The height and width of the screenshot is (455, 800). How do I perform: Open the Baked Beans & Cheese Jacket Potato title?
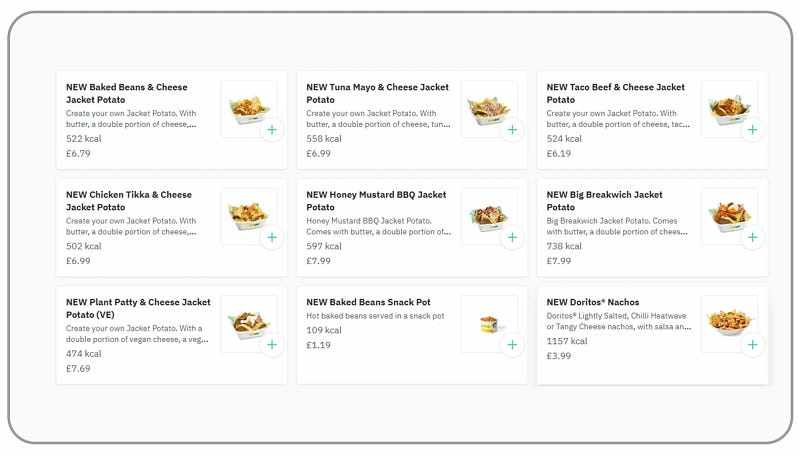click(x=127, y=93)
